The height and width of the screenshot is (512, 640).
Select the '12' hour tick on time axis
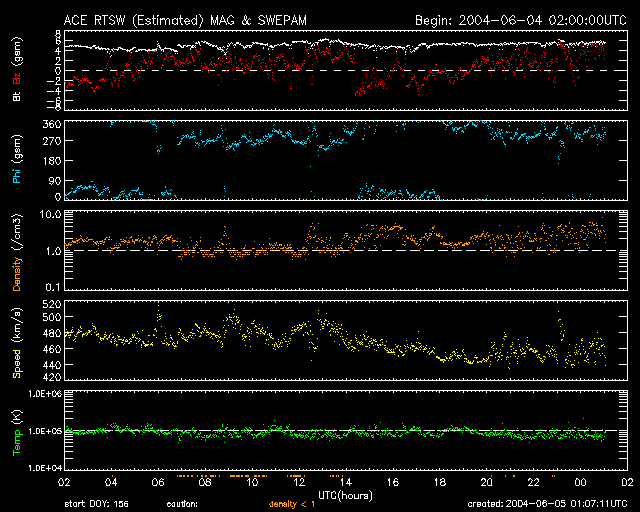(299, 482)
